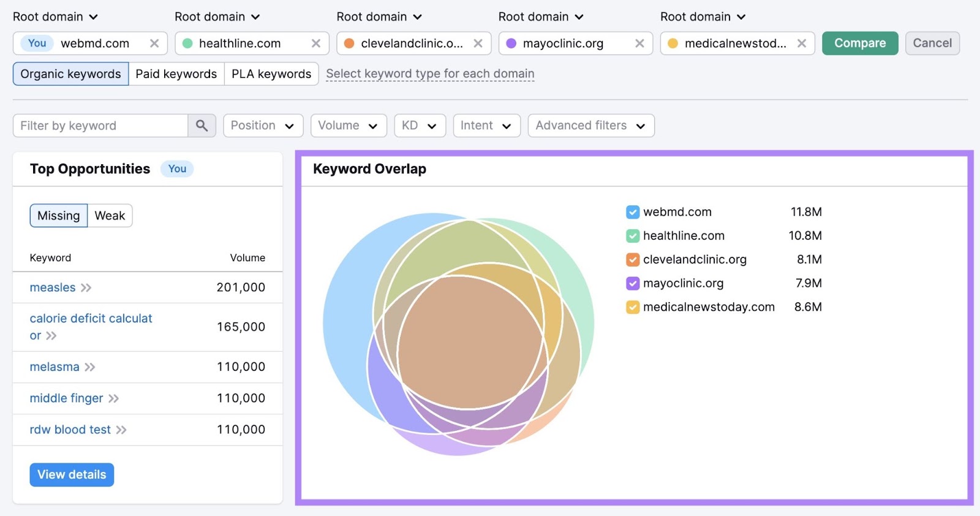
Task: Clear the clevelandclinic.org domain field
Action: click(478, 44)
